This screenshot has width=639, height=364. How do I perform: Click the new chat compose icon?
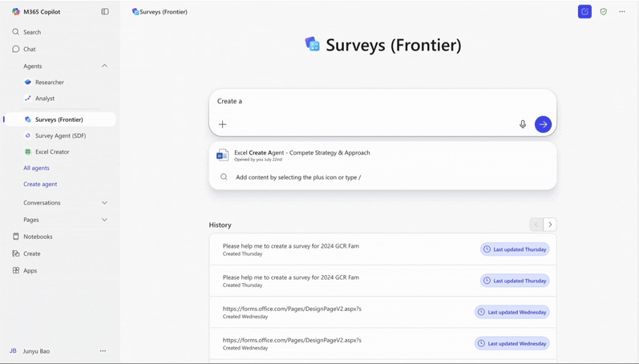(x=584, y=11)
